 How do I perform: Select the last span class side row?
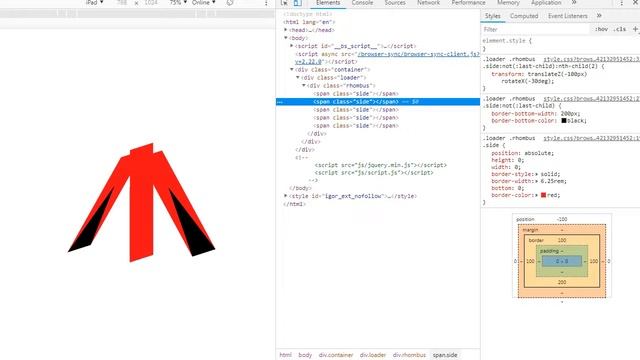tap(356, 126)
